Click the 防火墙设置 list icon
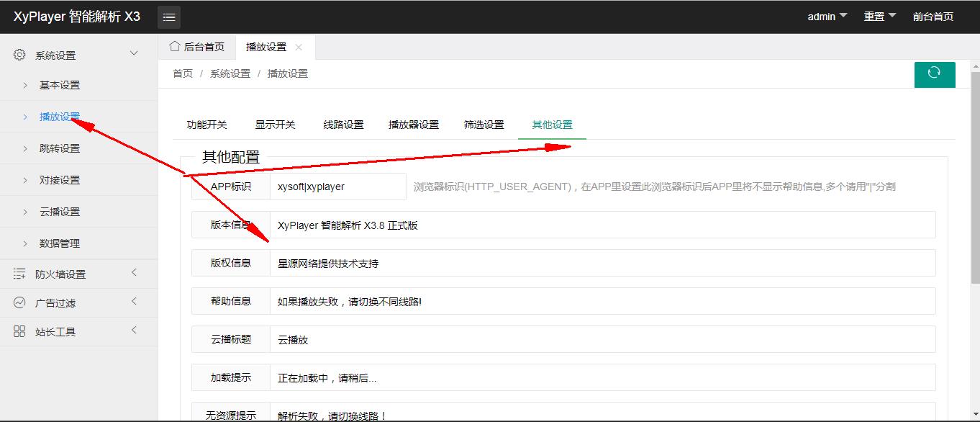The width and height of the screenshot is (980, 422). pyautogui.click(x=20, y=274)
